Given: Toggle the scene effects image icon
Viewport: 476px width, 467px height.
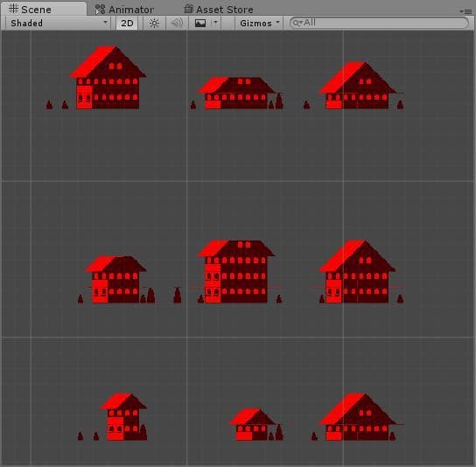Looking at the screenshot, I should coord(200,23).
